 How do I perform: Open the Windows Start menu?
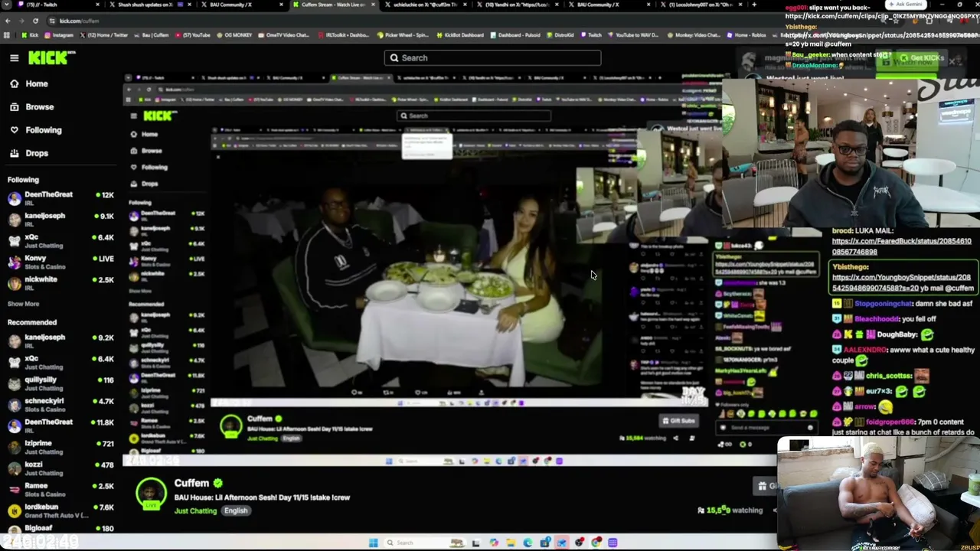click(373, 543)
